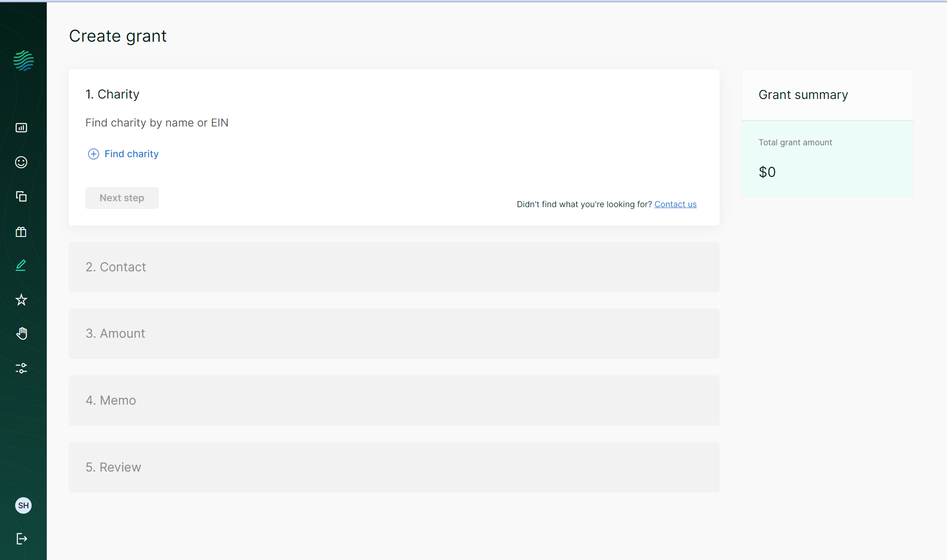This screenshot has width=947, height=560.
Task: Open the copy/documents sidebar icon
Action: pos(21,197)
